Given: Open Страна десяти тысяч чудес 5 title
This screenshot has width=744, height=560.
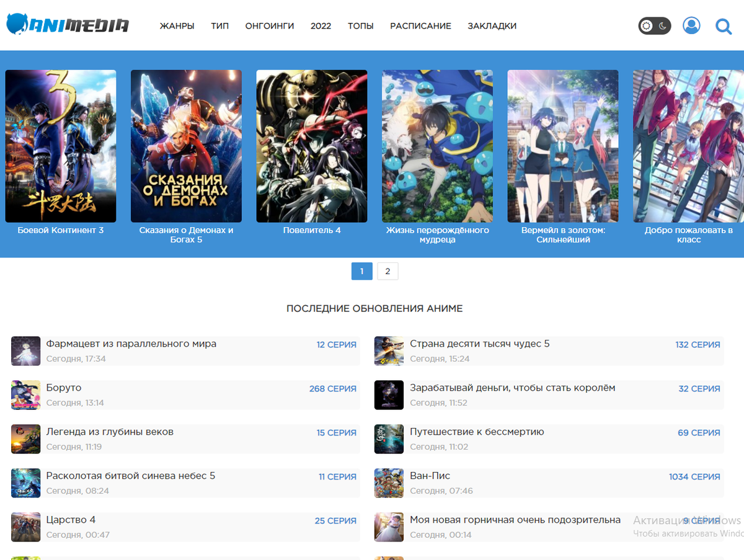Looking at the screenshot, I should 480,344.
